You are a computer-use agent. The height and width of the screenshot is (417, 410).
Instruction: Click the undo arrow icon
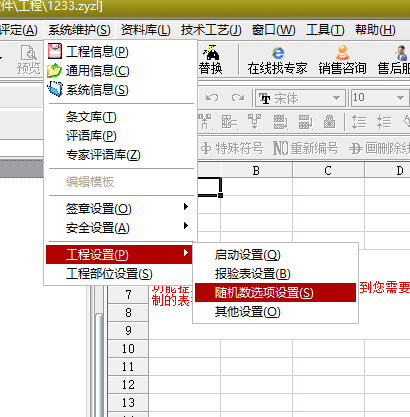212,98
